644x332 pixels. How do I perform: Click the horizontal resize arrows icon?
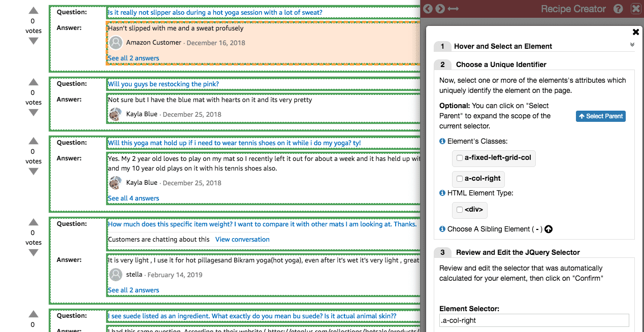[453, 9]
